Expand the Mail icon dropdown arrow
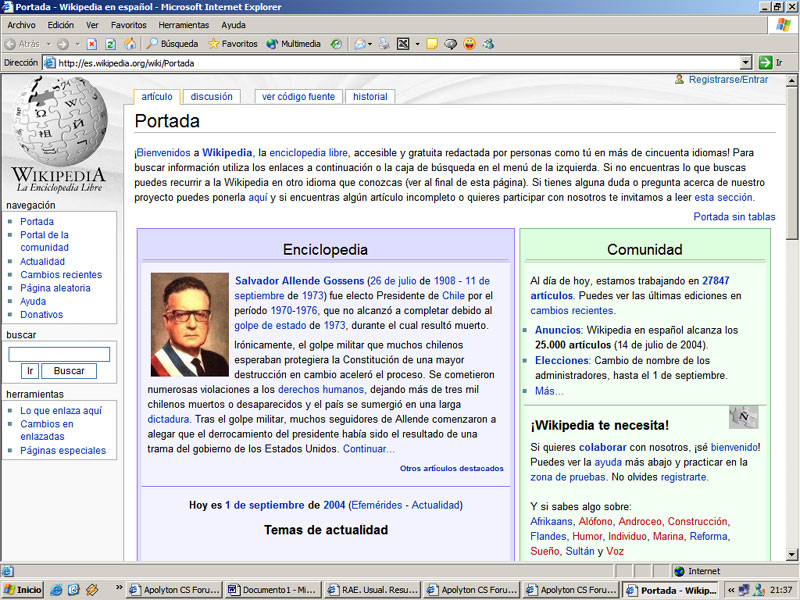 (370, 44)
